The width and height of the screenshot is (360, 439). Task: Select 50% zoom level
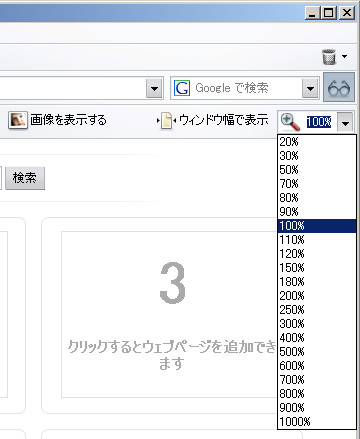click(317, 170)
